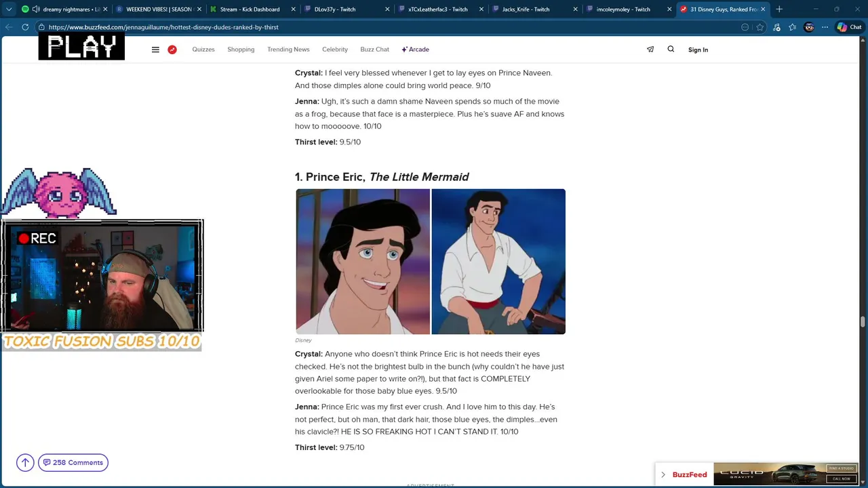868x488 pixels.
Task: Click the "1. Prince Eric, The Little Mermaid" heading
Action: click(382, 177)
